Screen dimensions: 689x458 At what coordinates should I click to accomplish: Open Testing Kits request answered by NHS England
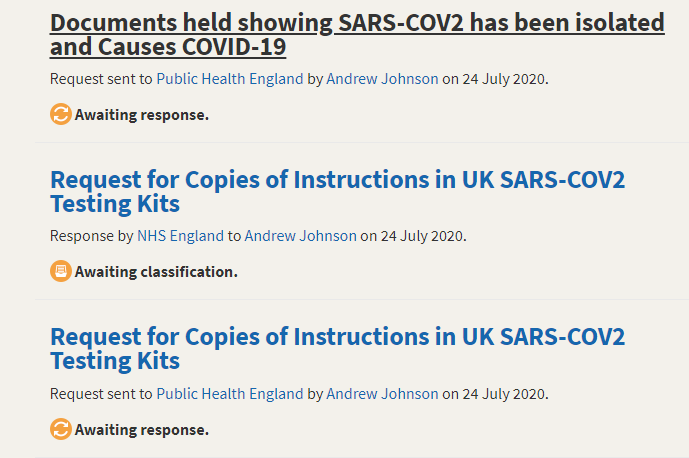tap(337, 192)
